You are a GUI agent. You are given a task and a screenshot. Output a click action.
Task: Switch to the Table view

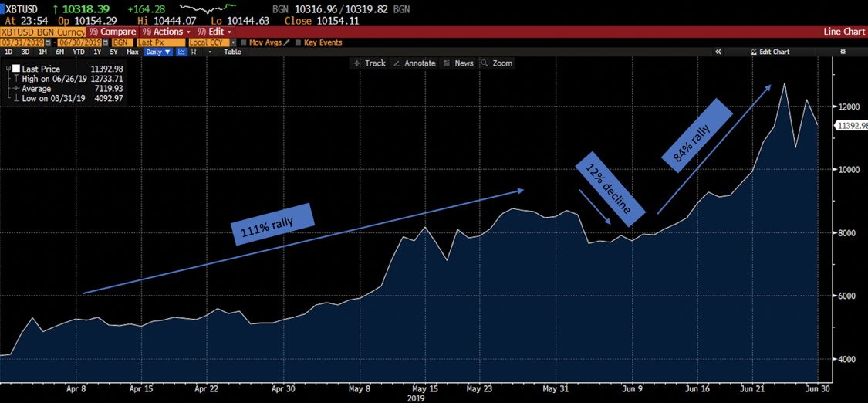point(232,52)
